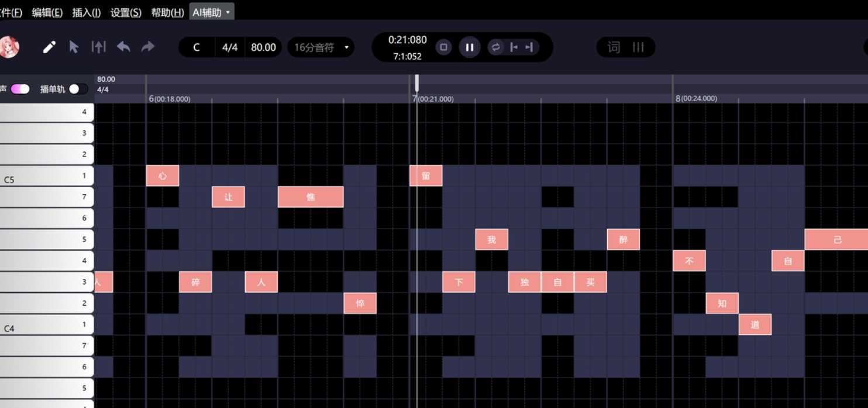The height and width of the screenshot is (408, 868).
Task: Open the 编辑(E) menu
Action: point(47,12)
